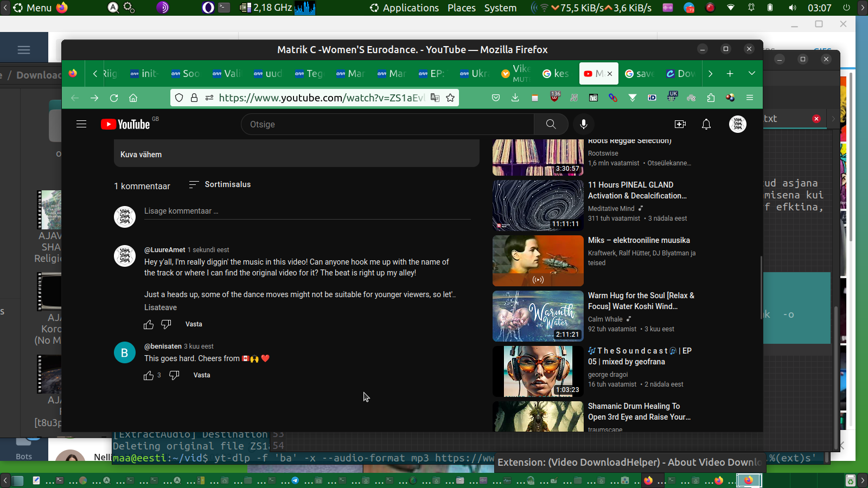Open Miks – elektrooniline muusika thumbnail
This screenshot has height=488, width=868.
point(538,260)
